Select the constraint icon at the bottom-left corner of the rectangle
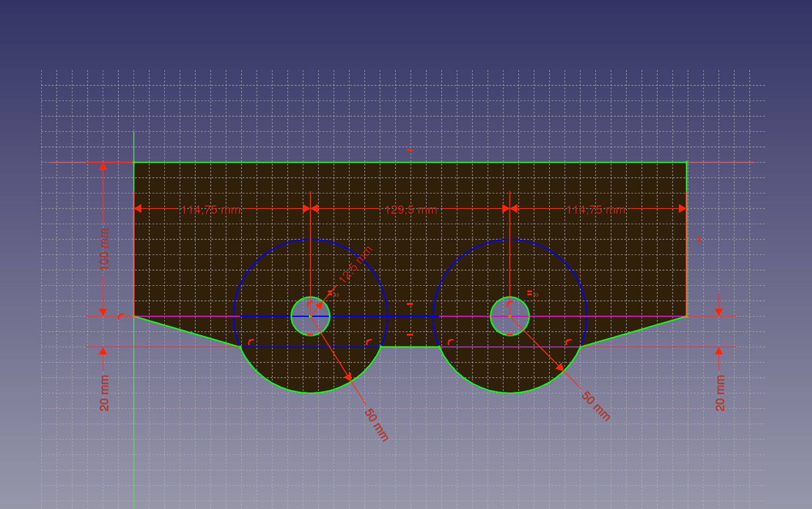The width and height of the screenshot is (812, 509). pos(121,316)
